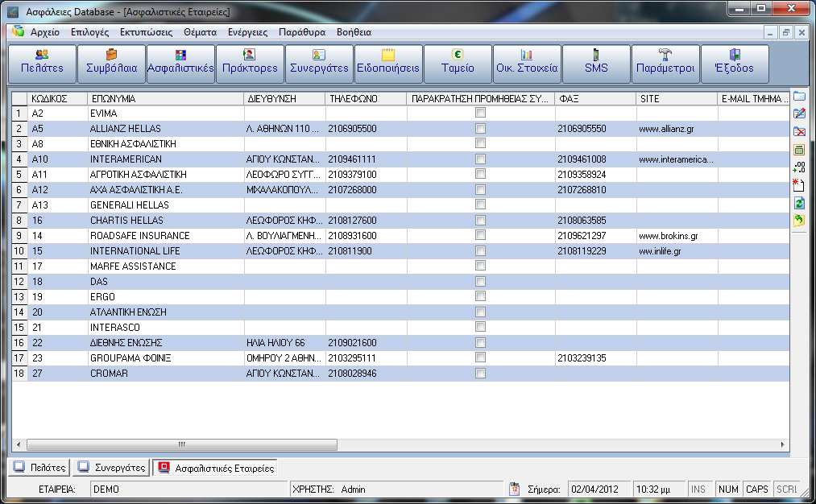
Task: Toggle commission checkbox for ROADSAFE INSURANCE
Action: tap(480, 236)
